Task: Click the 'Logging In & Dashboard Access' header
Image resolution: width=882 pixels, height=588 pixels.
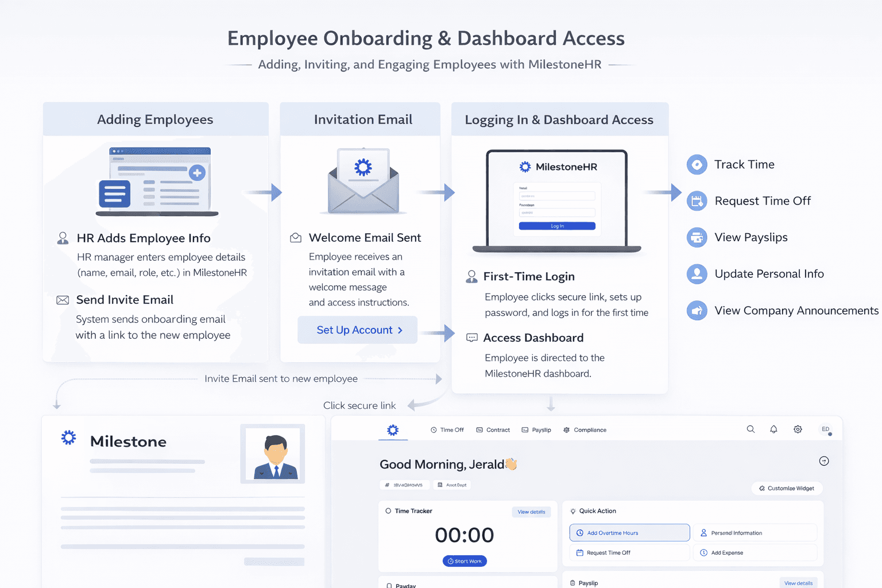Action: pos(559,120)
